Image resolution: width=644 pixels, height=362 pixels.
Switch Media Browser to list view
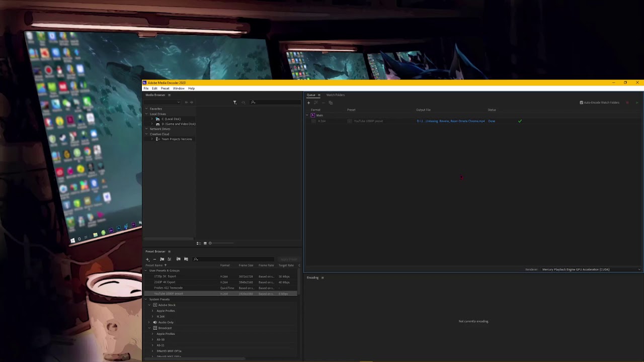(198, 243)
